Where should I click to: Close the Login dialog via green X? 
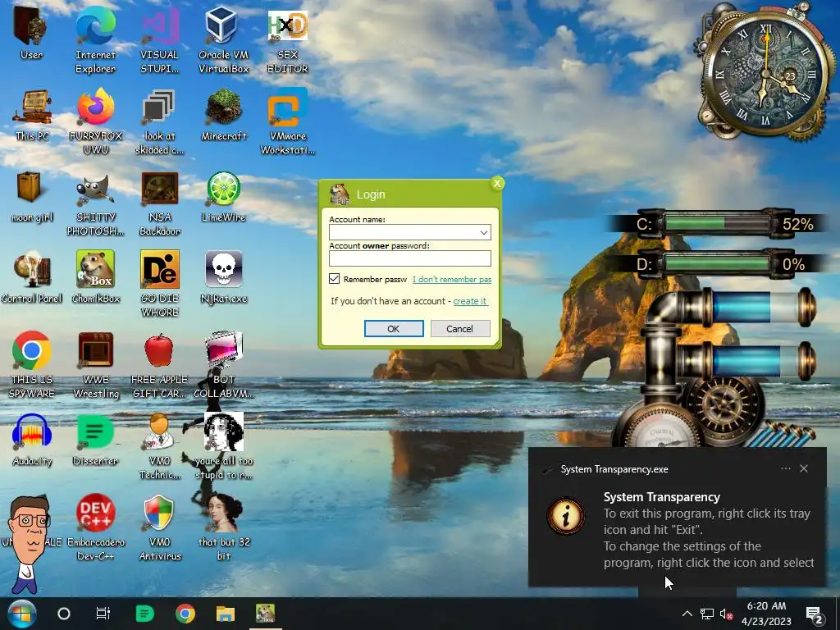click(x=497, y=184)
